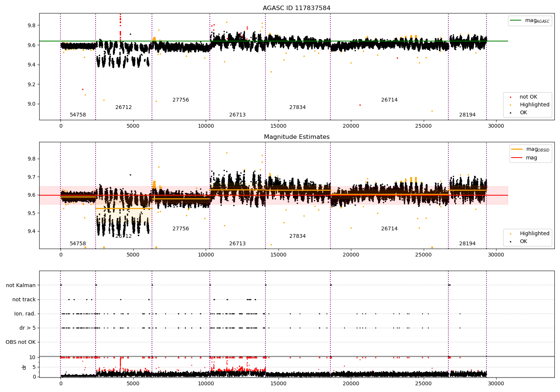The height and width of the screenshot is (392, 560).
Task: Click label 28194 in Magnitude Estimates plot
Action: 467,244
